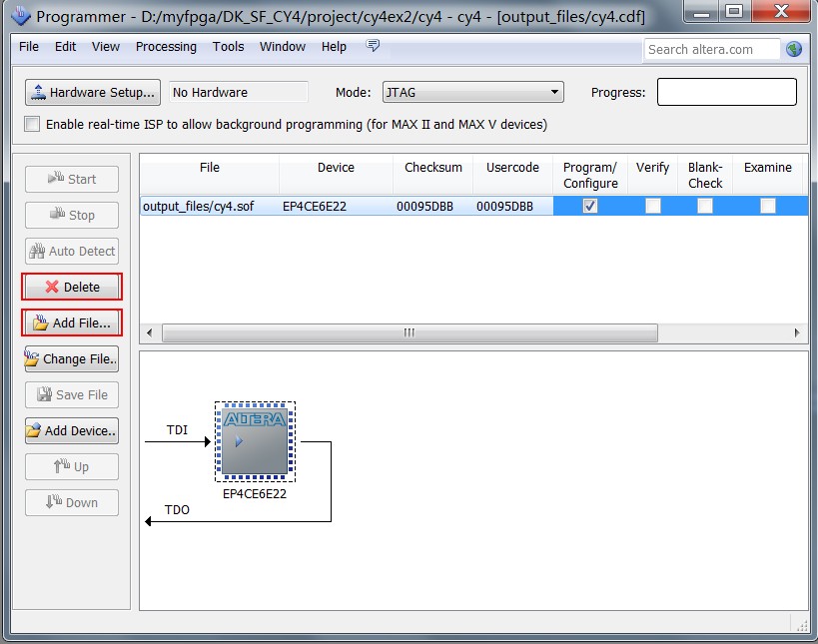The width and height of the screenshot is (818, 644).
Task: Click the help feedback icon in the menu bar
Action: (x=374, y=47)
